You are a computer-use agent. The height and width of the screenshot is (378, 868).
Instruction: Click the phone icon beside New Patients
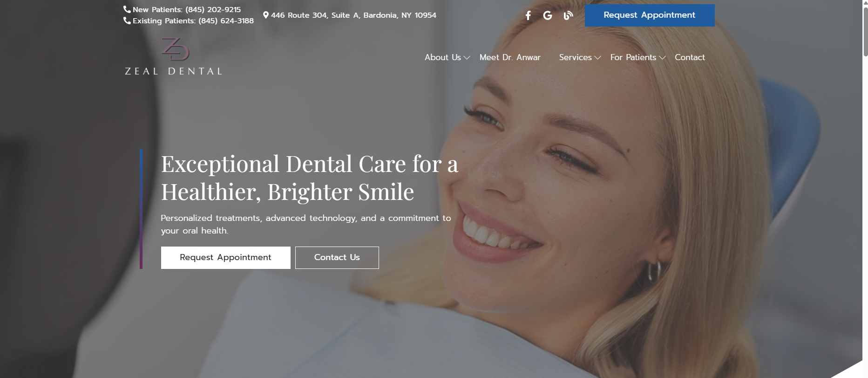pos(127,9)
